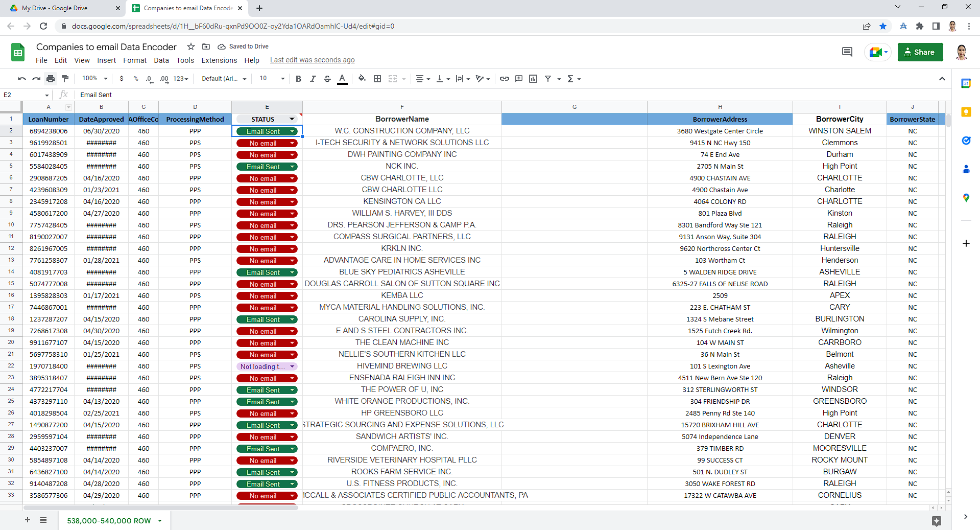Open the Format menu
This screenshot has width=980, height=530.
[135, 60]
